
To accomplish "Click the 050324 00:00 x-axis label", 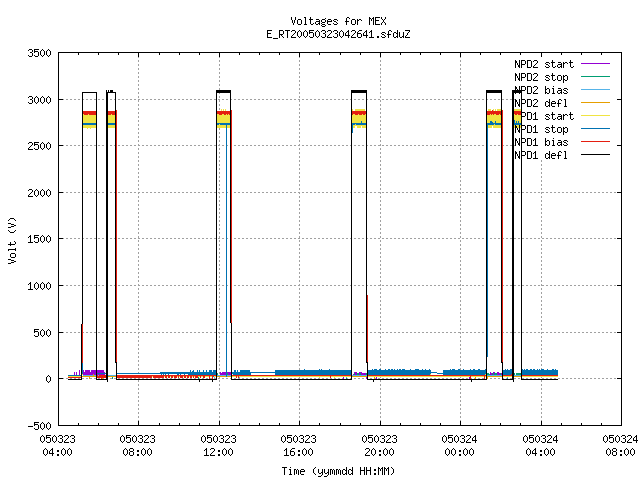I will click(x=459, y=446).
